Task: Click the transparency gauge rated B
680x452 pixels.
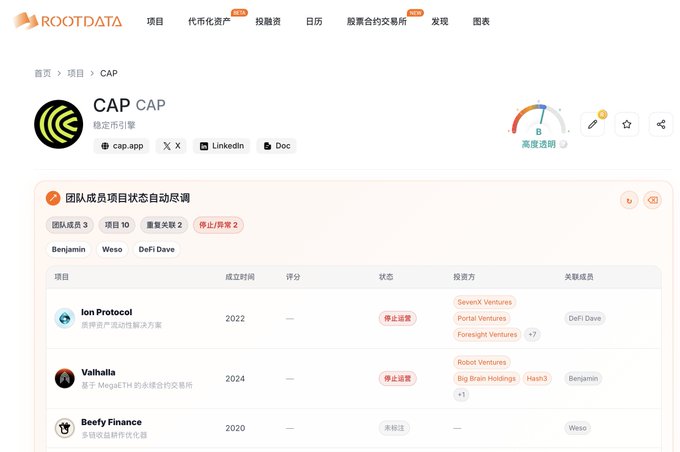Action: tap(539, 119)
